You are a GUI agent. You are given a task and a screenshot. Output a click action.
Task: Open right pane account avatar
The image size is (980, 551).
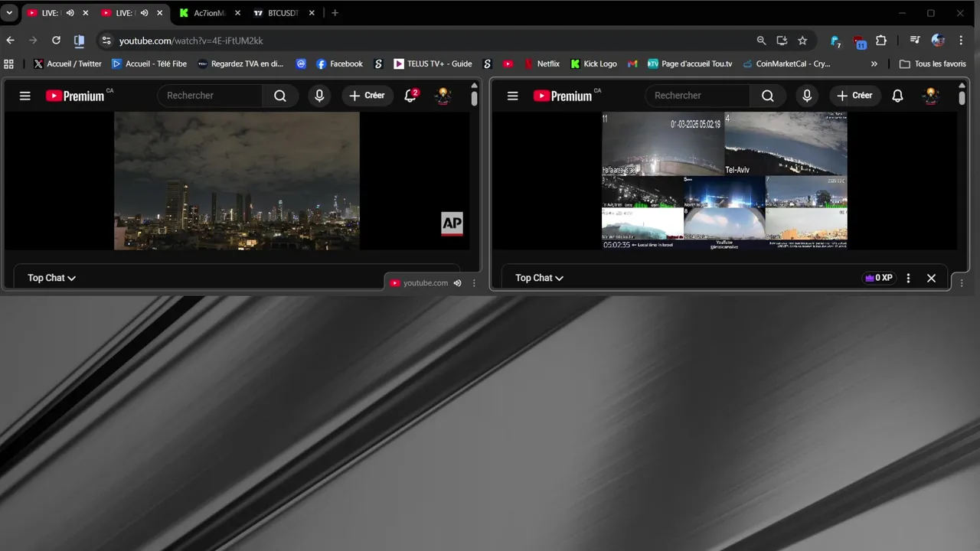[x=931, y=96]
